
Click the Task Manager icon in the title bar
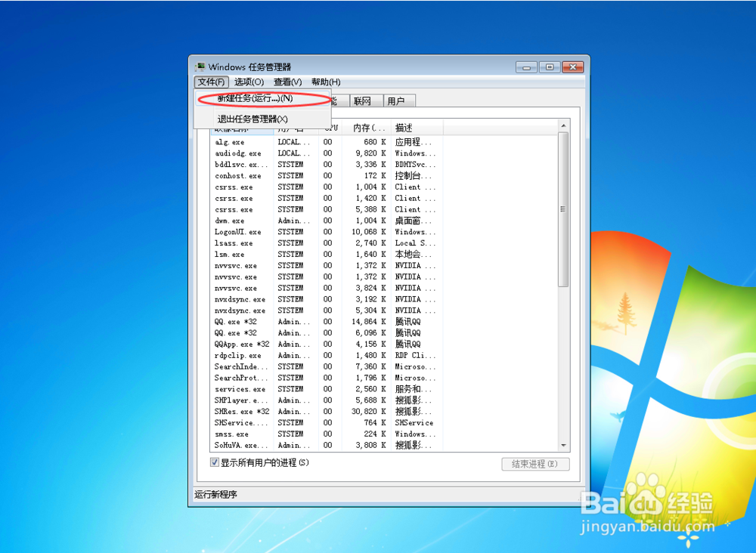click(200, 66)
